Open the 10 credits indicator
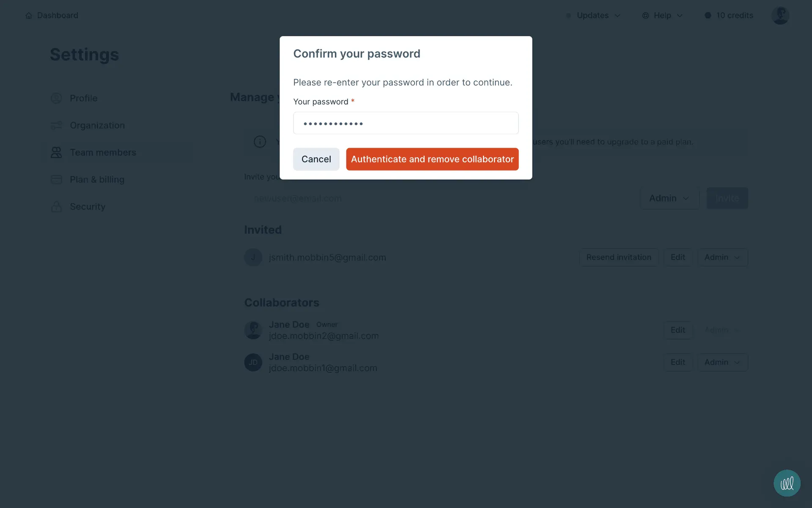812x508 pixels. click(x=729, y=16)
